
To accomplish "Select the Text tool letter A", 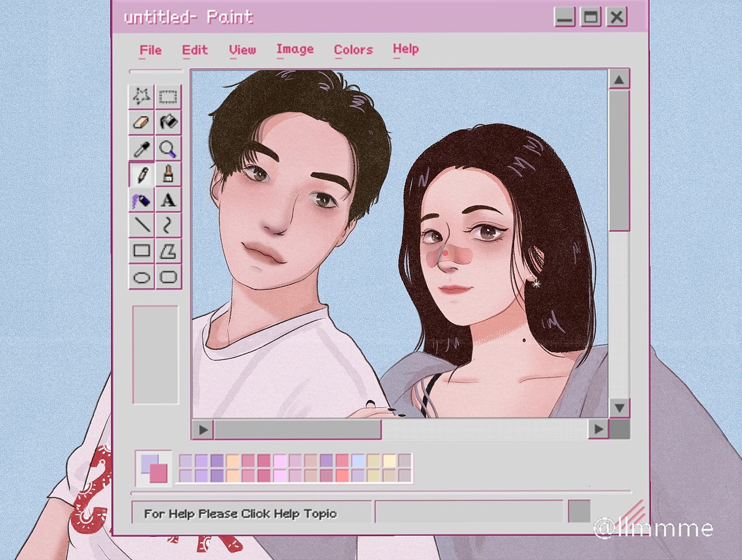I will (x=168, y=200).
